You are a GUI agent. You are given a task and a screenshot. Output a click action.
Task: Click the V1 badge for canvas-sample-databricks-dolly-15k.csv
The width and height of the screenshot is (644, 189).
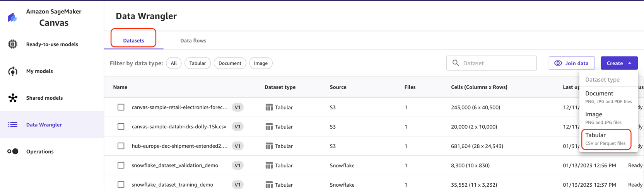click(237, 127)
